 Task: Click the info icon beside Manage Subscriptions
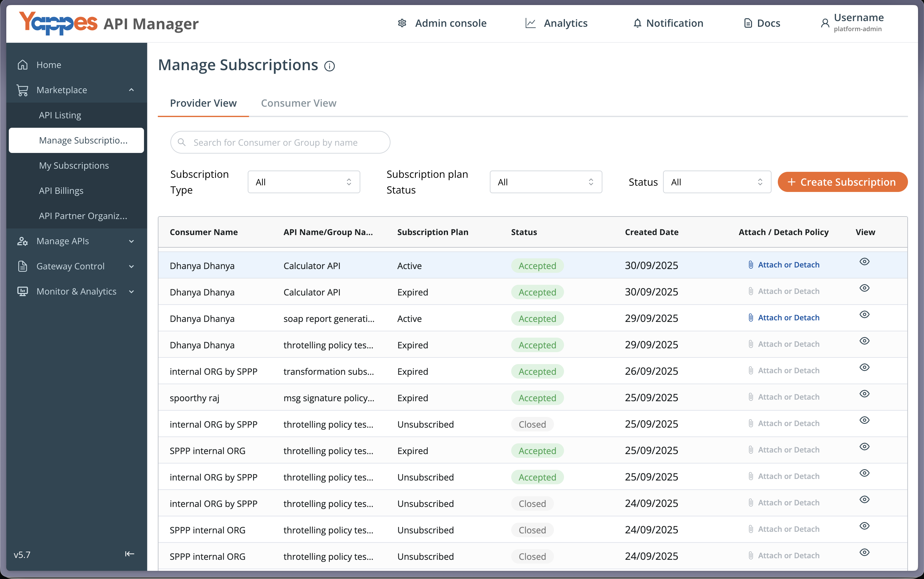click(x=329, y=66)
